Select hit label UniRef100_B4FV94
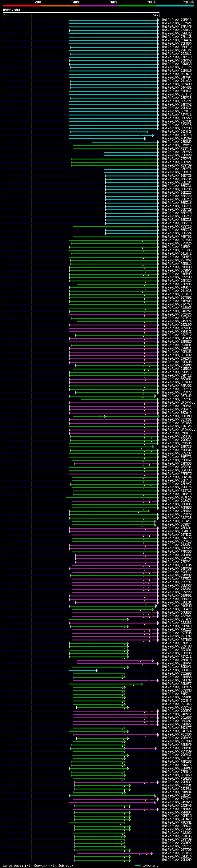Screen dimensions: 197x868 tap(177, 78)
